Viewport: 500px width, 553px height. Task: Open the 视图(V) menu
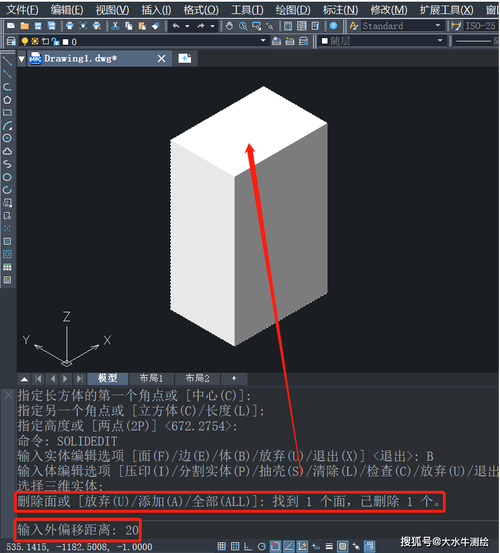click(112, 10)
